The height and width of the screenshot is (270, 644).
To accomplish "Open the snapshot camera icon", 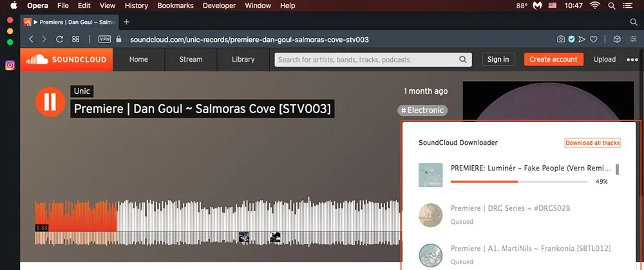I will point(561,39).
